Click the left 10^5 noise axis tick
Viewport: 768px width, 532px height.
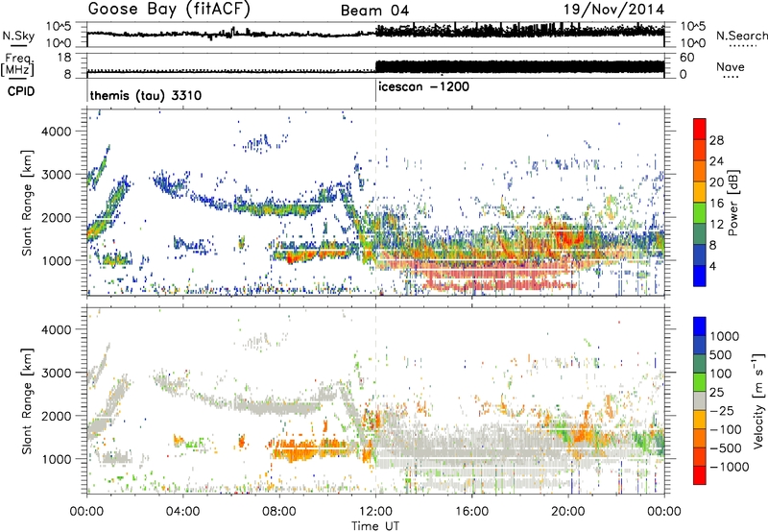[59, 26]
